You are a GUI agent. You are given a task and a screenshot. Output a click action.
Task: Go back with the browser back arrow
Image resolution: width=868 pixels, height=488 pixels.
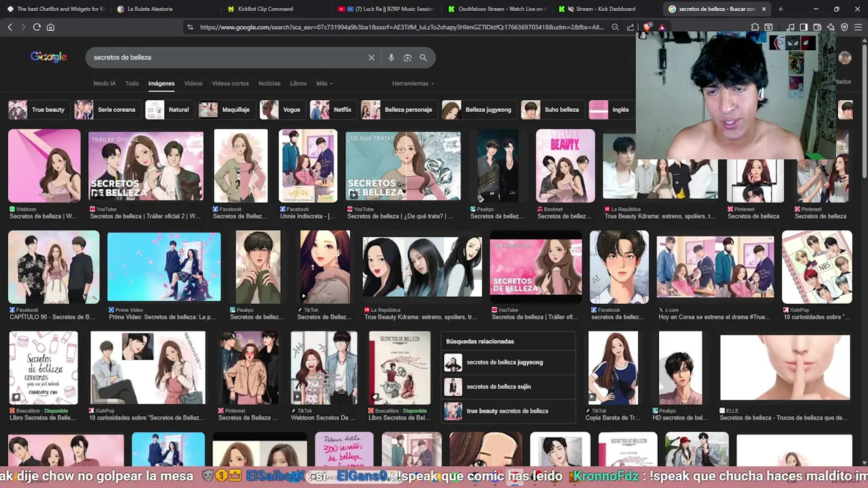click(x=9, y=27)
